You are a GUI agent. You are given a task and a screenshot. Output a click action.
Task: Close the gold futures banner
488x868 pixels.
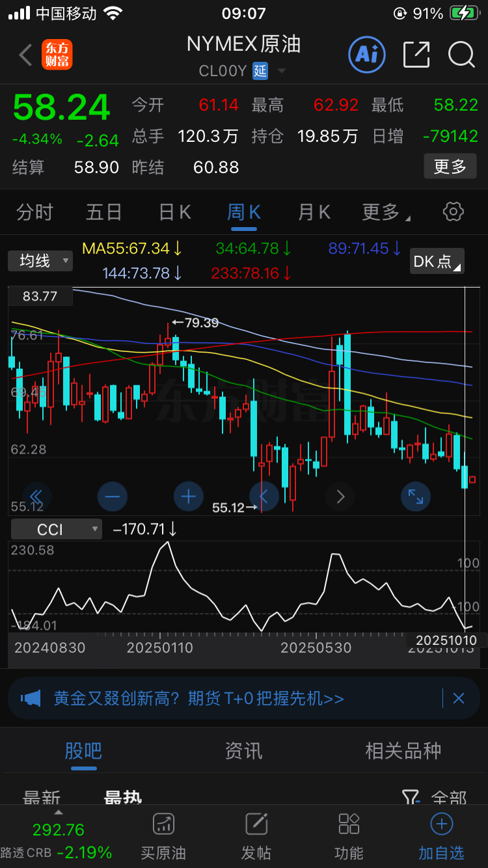pos(459,698)
